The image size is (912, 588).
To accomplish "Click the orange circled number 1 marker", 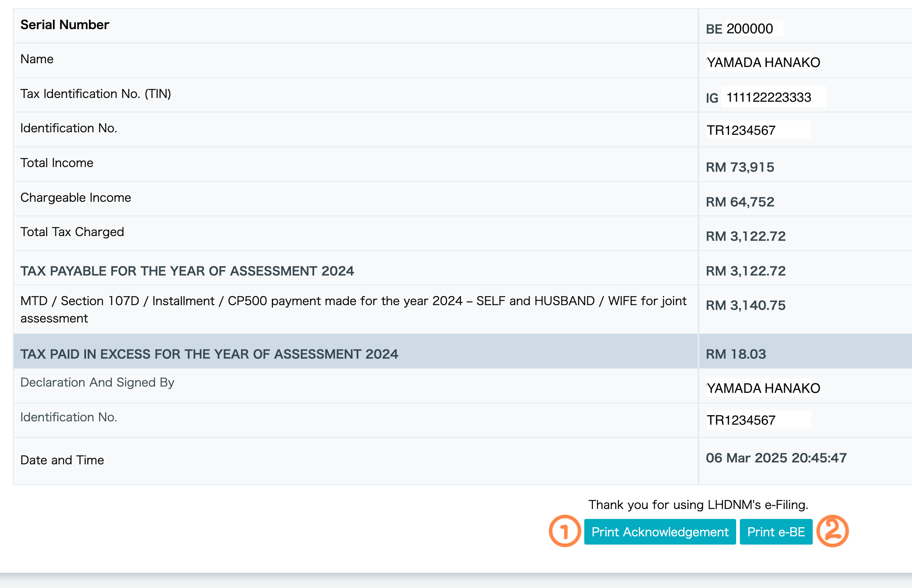I will (565, 531).
